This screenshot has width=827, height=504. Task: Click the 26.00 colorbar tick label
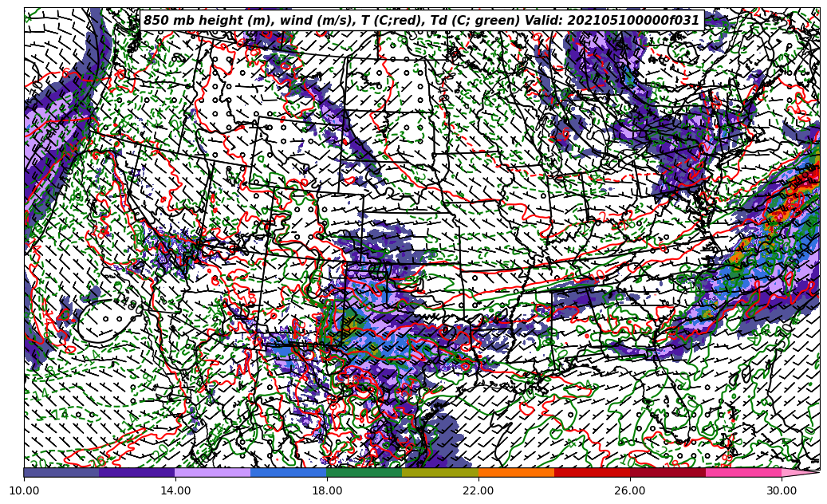pos(630,491)
